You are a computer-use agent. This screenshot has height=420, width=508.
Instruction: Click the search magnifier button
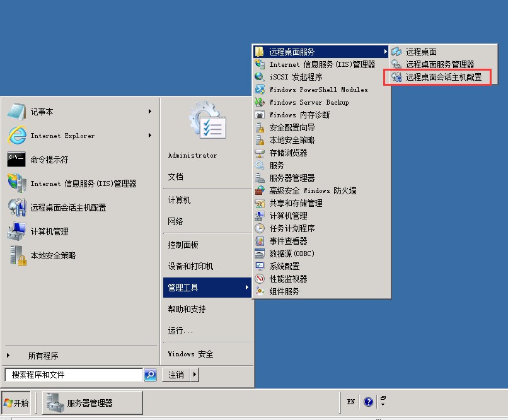click(150, 375)
